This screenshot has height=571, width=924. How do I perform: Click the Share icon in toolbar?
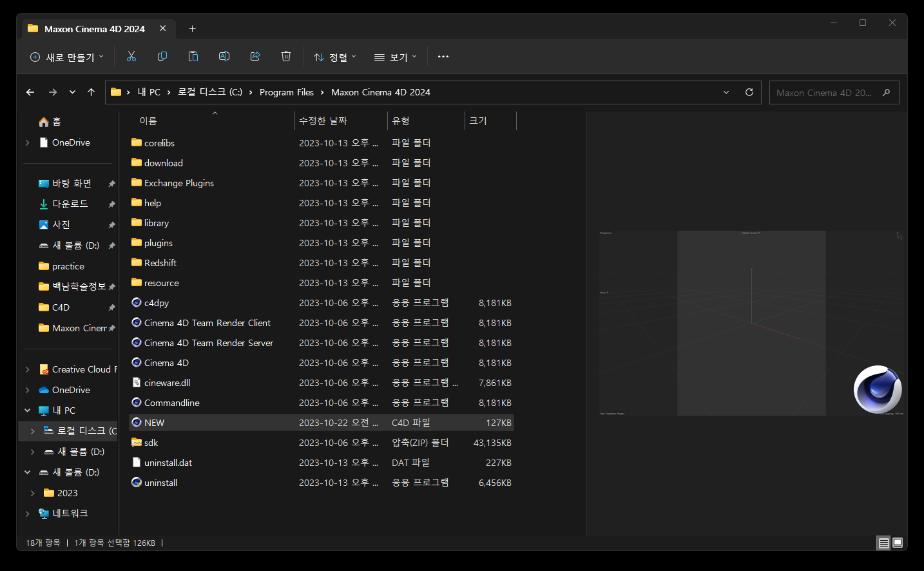pos(255,57)
